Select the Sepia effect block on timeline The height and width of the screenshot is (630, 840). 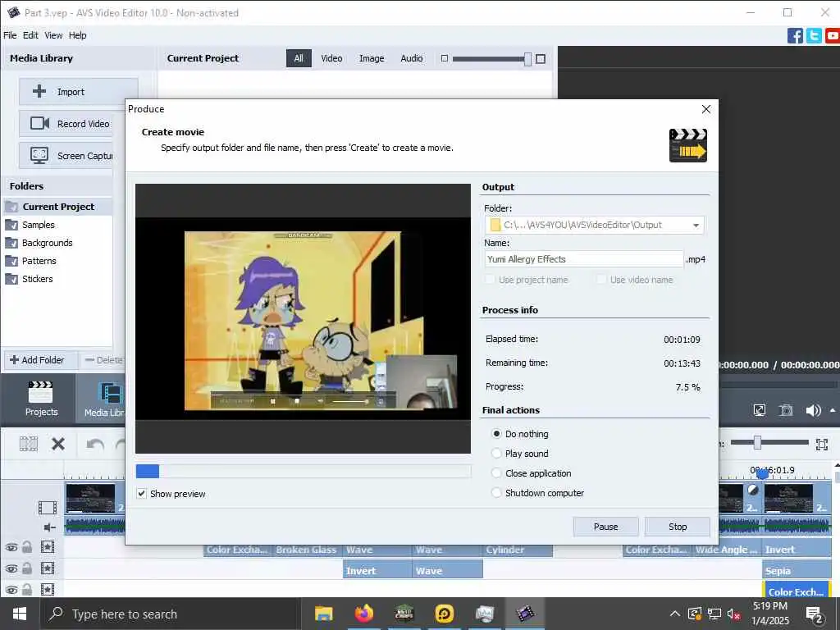tap(797, 571)
